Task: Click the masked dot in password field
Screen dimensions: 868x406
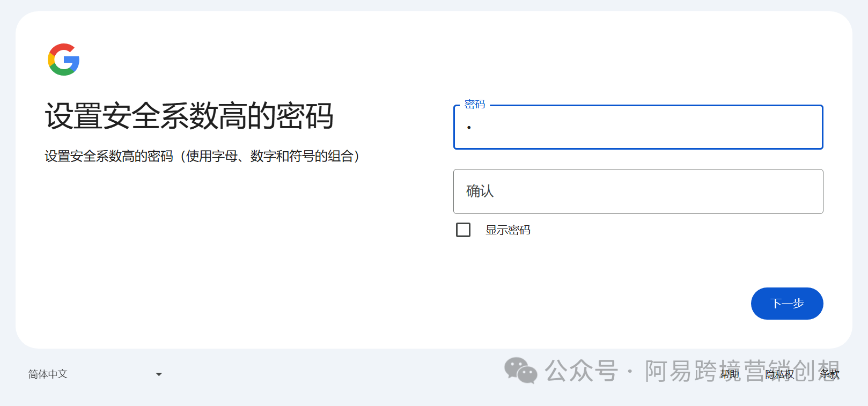Action: pyautogui.click(x=469, y=128)
